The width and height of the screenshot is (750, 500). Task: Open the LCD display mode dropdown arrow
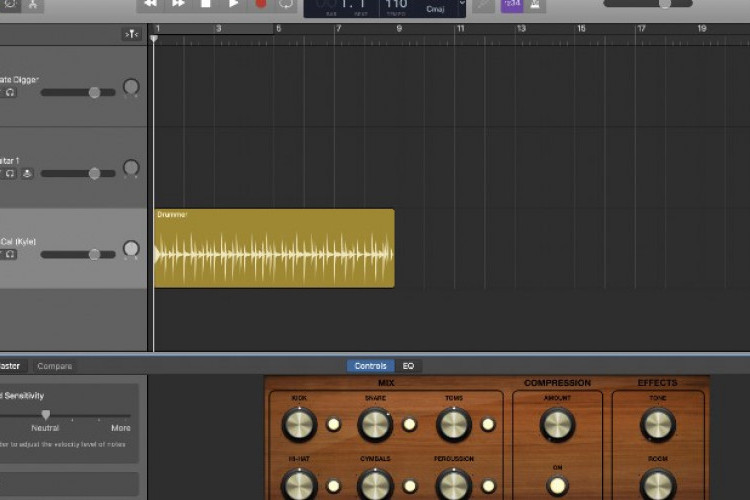tap(462, 4)
